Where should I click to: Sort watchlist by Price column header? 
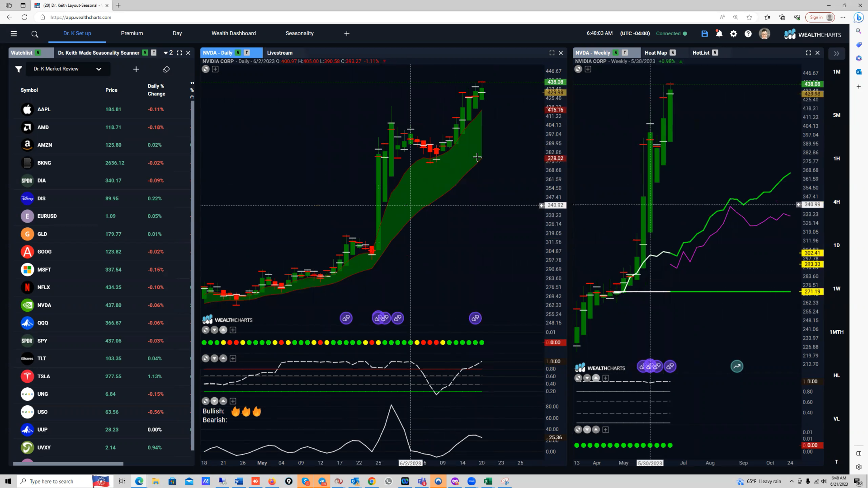111,90
